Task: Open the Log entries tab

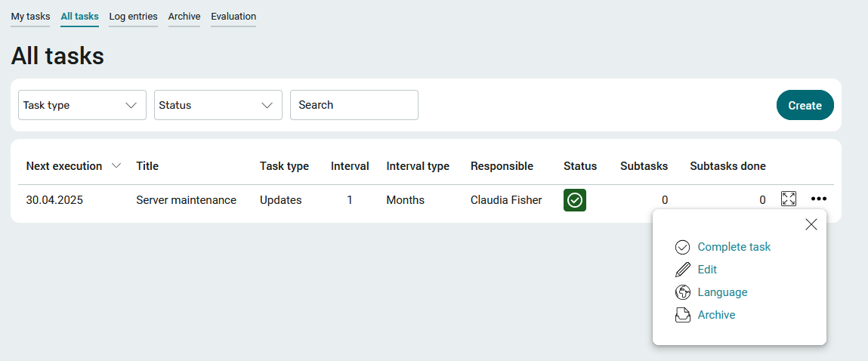Action: 133,17
